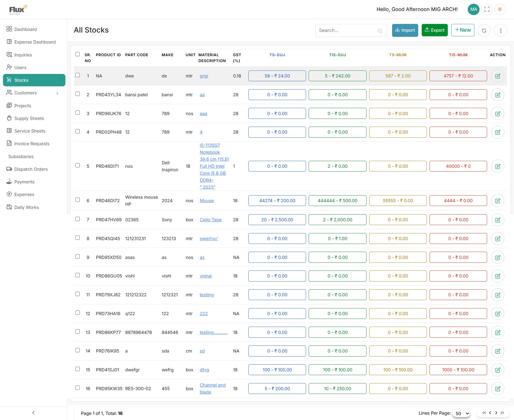Open the MA user avatar

[473, 9]
